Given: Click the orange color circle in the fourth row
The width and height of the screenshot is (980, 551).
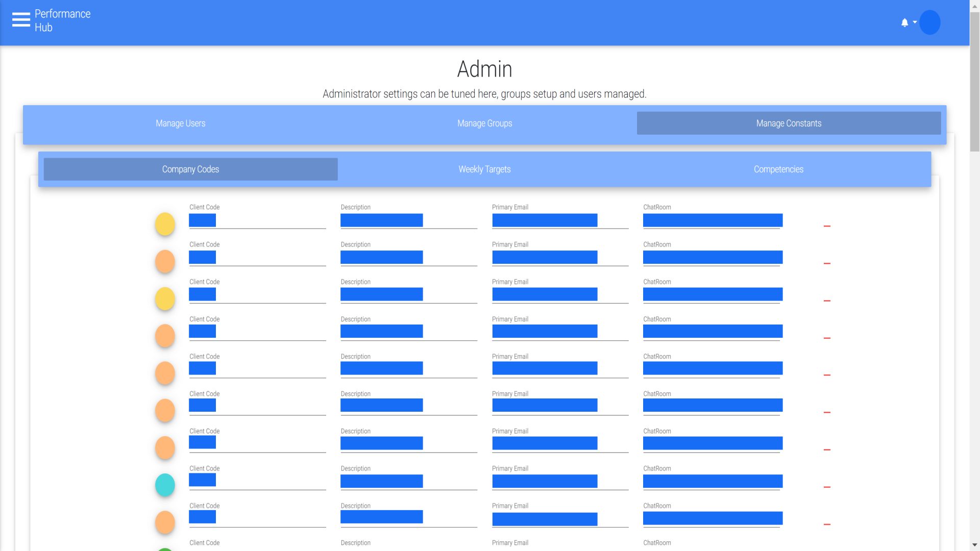Looking at the screenshot, I should pos(165,336).
